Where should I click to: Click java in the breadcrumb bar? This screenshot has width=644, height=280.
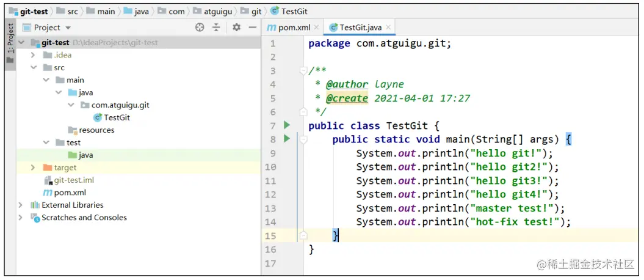(141, 12)
